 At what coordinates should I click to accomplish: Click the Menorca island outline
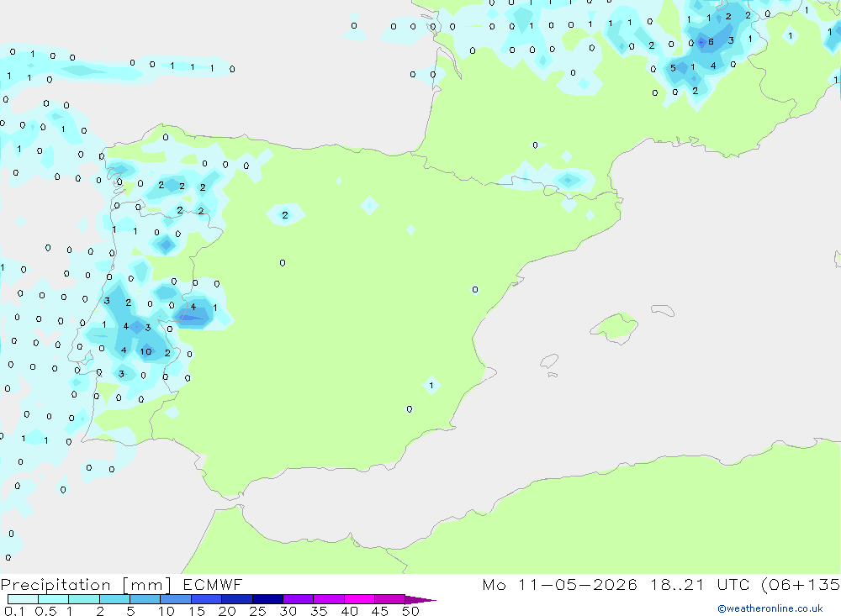[663, 310]
